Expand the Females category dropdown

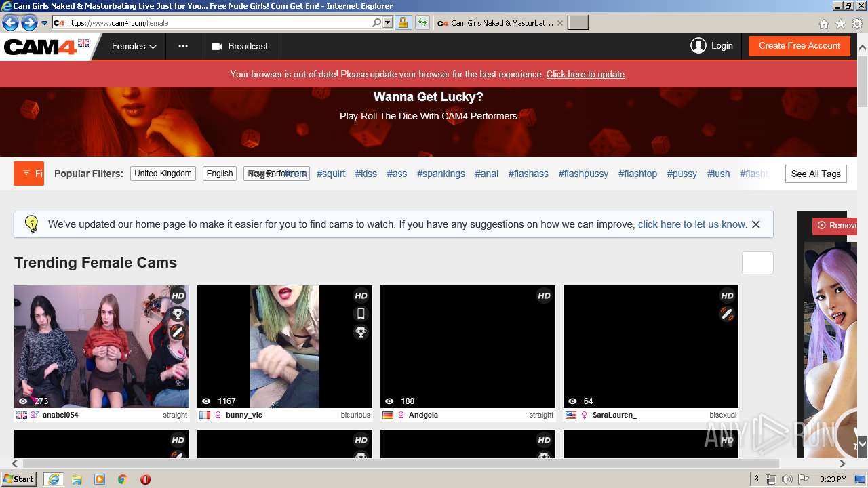coord(134,47)
